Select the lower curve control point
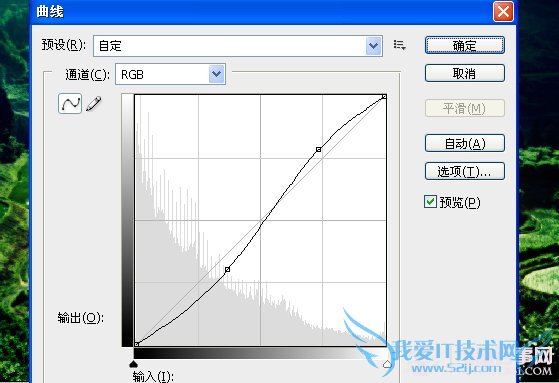The height and width of the screenshot is (383, 559). (227, 270)
